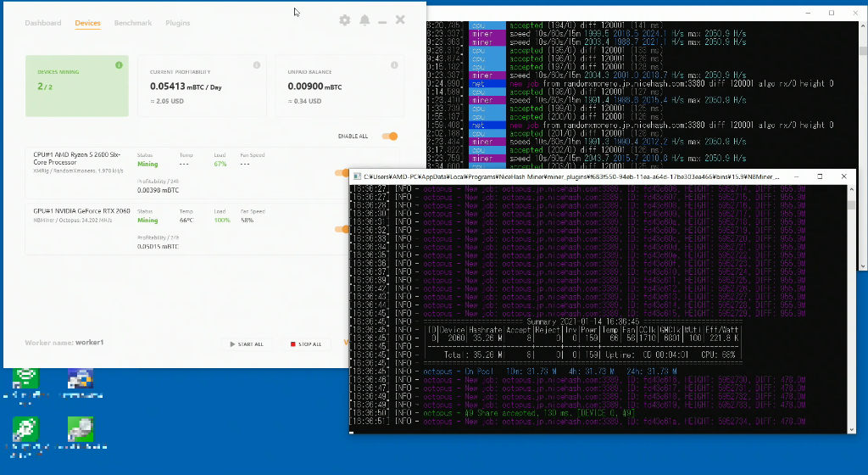Minimize the NiceHash Miner window
This screenshot has height=475, width=868.
click(383, 20)
